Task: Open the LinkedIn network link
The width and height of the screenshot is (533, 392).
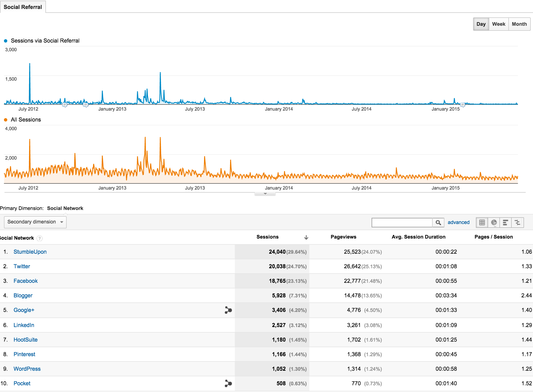Action: click(24, 325)
